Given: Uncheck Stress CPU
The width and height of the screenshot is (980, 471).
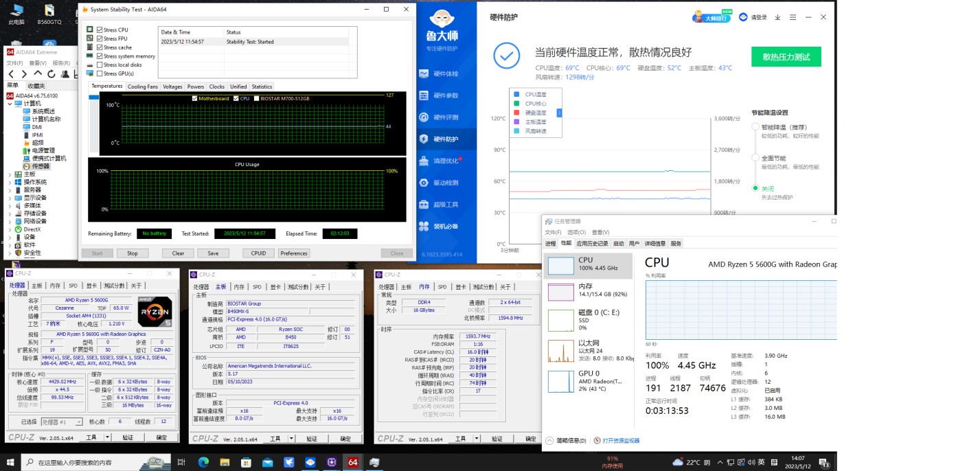Looking at the screenshot, I should [x=100, y=30].
